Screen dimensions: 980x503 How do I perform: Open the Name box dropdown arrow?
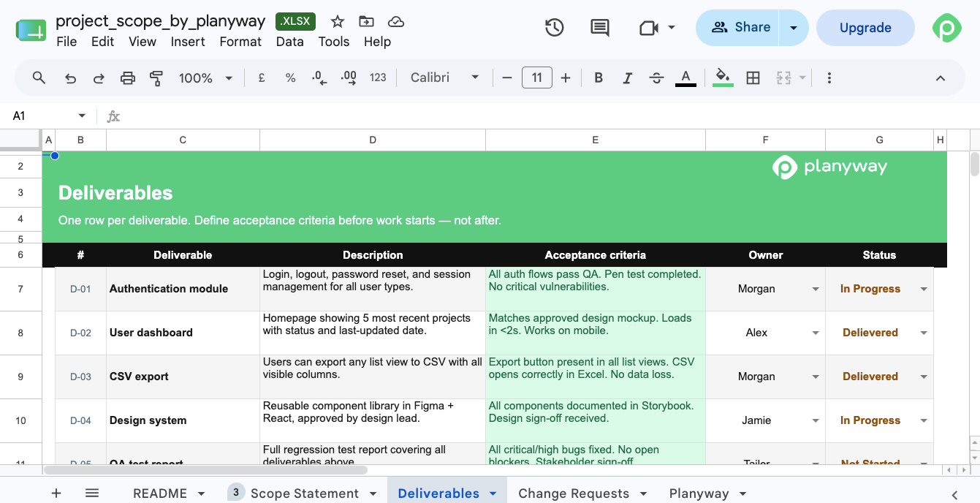(x=82, y=116)
